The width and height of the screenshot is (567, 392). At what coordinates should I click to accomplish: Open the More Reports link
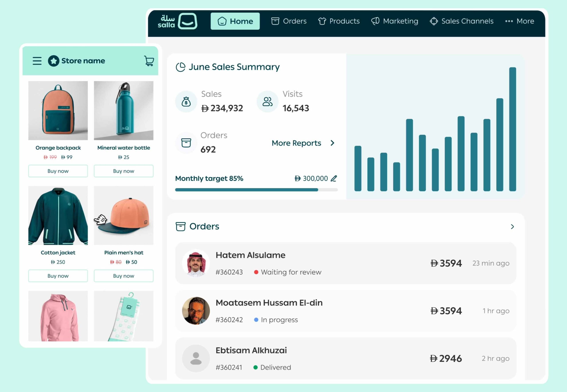[x=296, y=143]
